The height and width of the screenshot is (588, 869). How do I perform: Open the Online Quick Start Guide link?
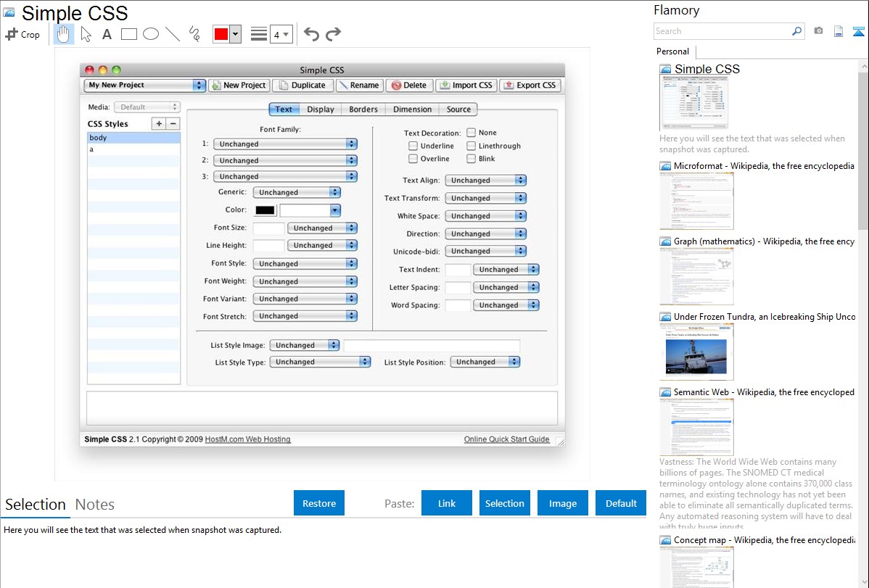click(506, 439)
